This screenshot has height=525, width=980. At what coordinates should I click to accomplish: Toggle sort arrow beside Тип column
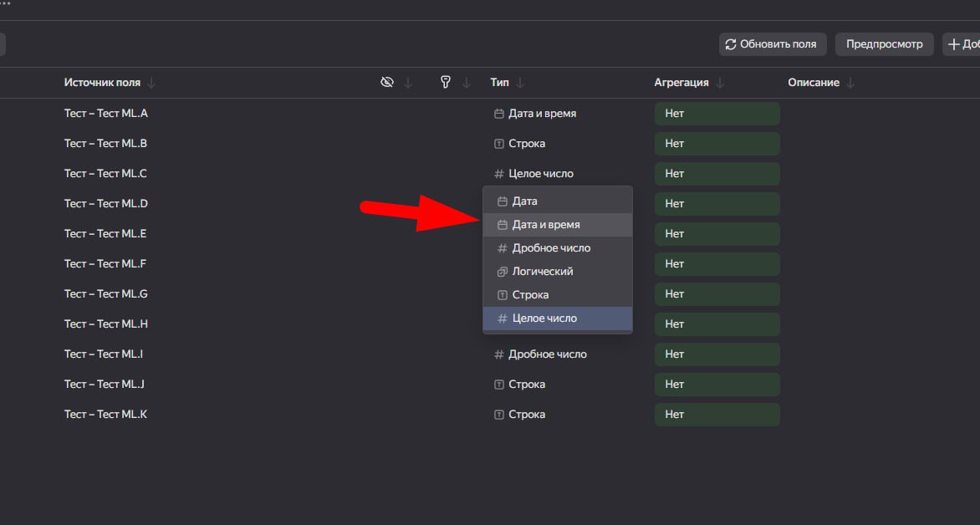[520, 83]
